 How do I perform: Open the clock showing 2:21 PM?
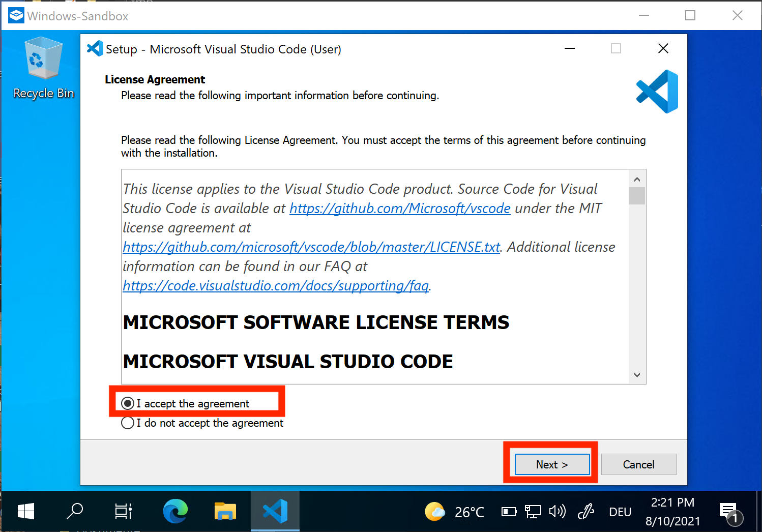tap(672, 512)
